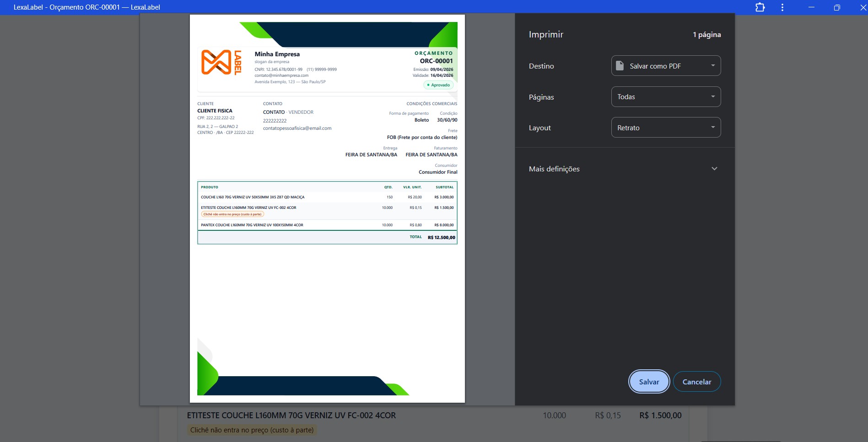Click the PANTEX COUCHE product row in preview
This screenshot has width=868, height=442.
tap(327, 225)
